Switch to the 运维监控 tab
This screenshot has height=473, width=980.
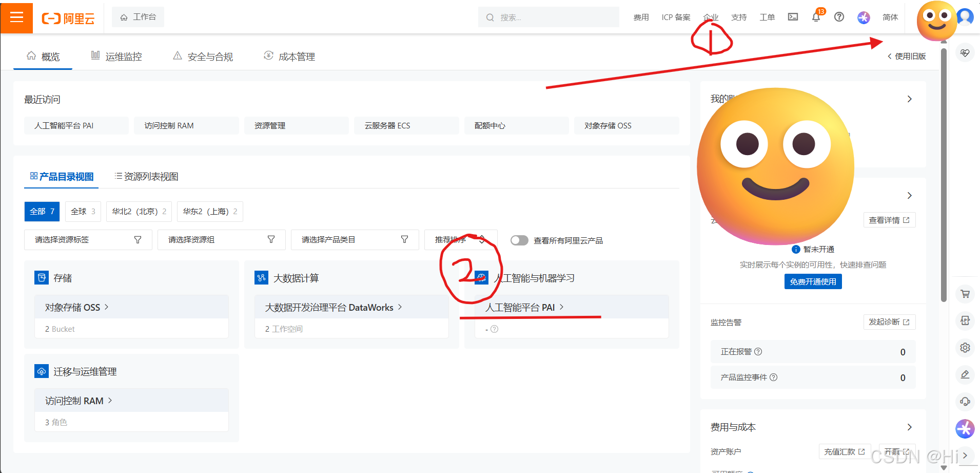point(116,56)
